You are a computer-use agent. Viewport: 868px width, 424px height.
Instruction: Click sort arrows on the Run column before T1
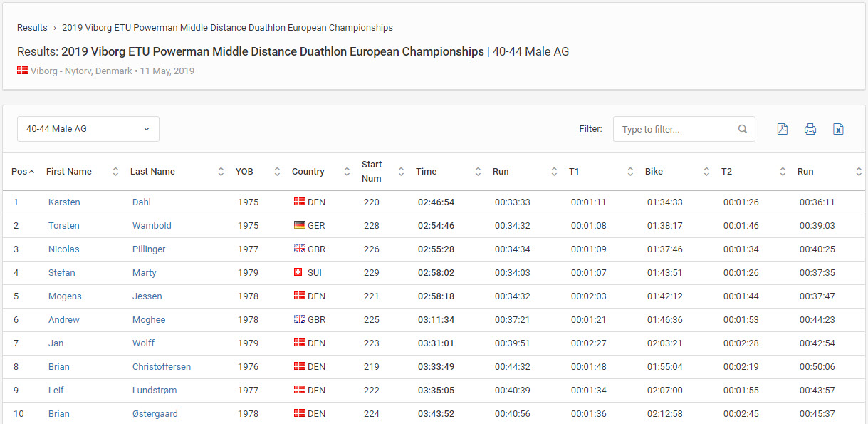pos(554,172)
